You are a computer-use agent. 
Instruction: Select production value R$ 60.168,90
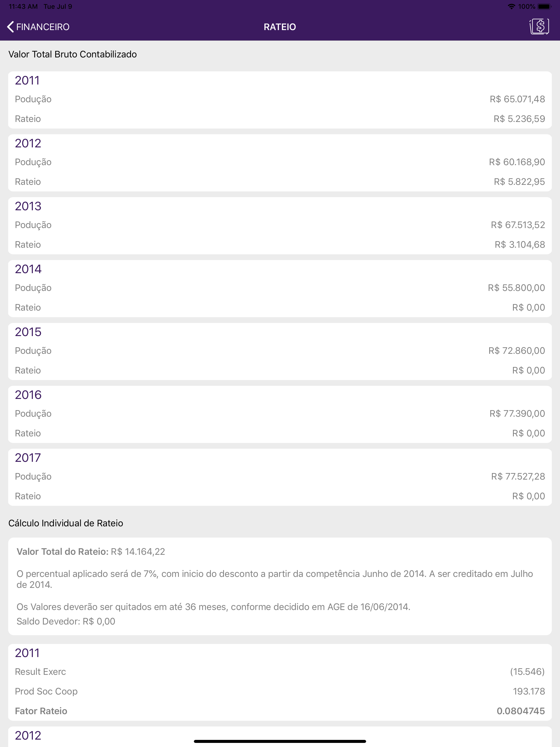point(517,162)
